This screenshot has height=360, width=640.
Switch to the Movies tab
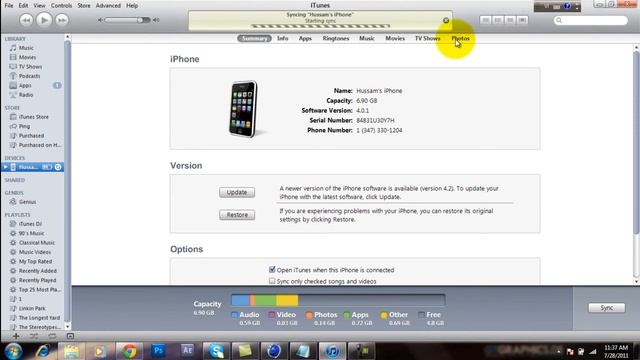point(395,38)
